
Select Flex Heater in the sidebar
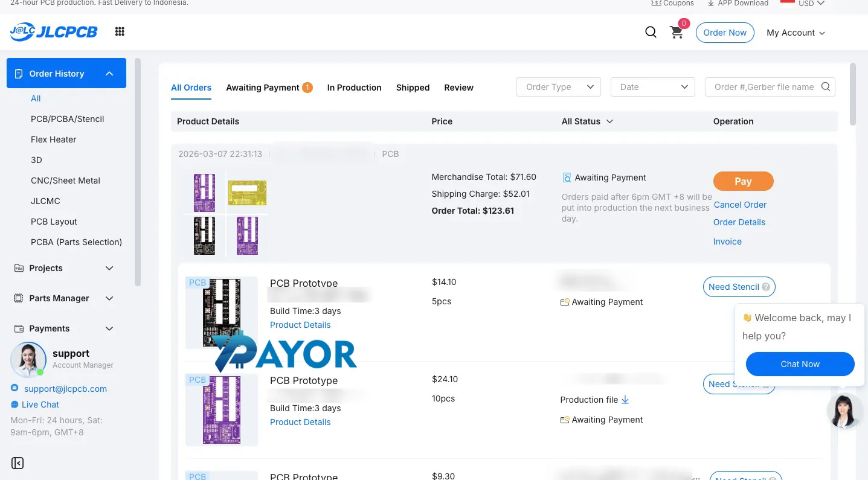[53, 139]
